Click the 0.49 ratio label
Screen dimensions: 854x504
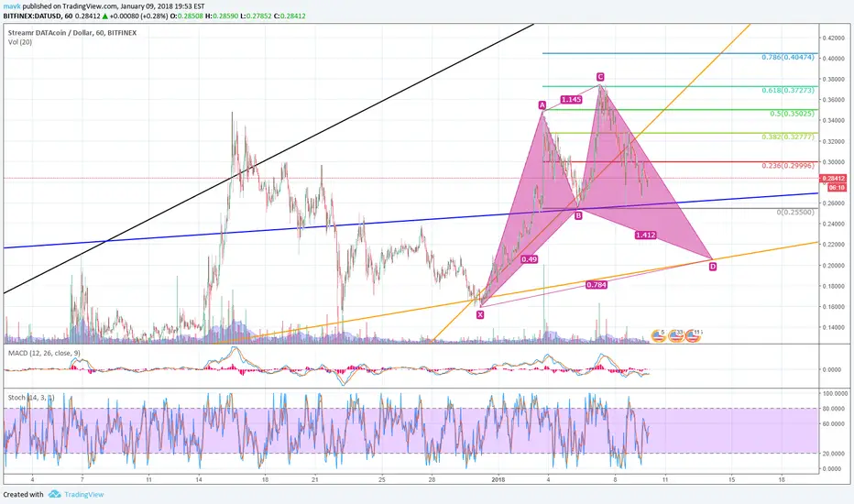[x=529, y=259]
